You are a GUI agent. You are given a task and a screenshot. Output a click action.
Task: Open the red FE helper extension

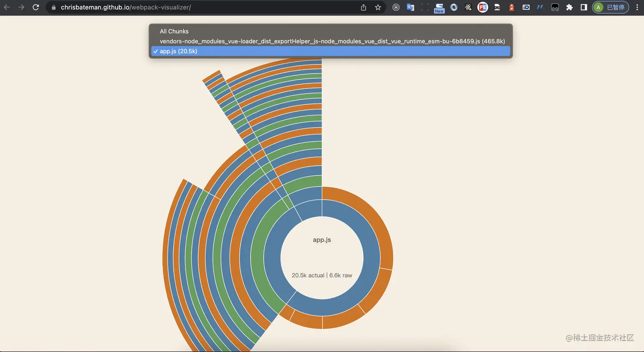coord(483,7)
